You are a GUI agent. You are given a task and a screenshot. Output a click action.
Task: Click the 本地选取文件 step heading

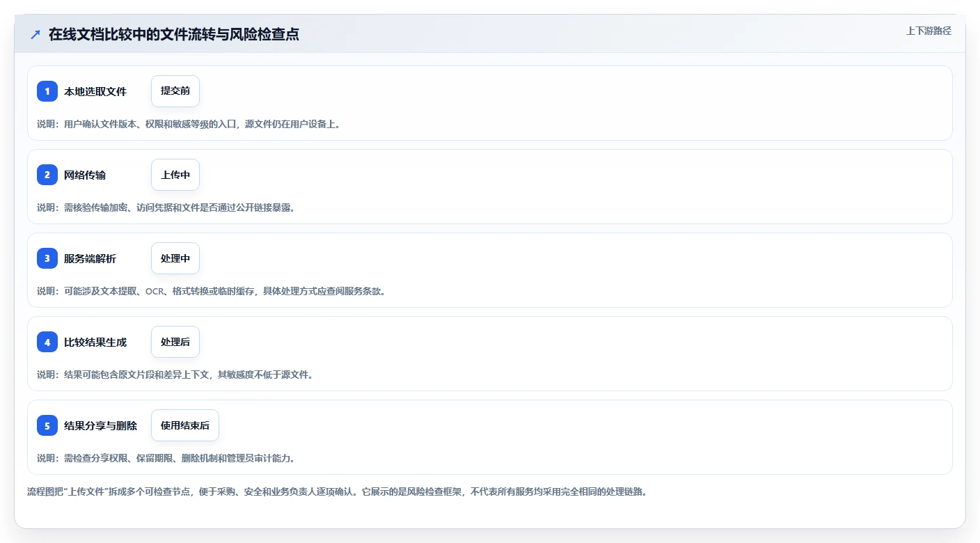pyautogui.click(x=95, y=91)
